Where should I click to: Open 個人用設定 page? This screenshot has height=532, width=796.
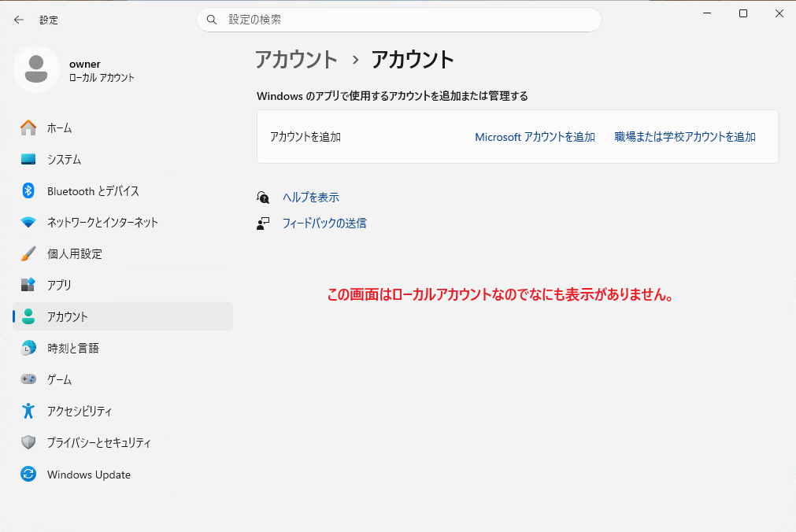point(123,254)
